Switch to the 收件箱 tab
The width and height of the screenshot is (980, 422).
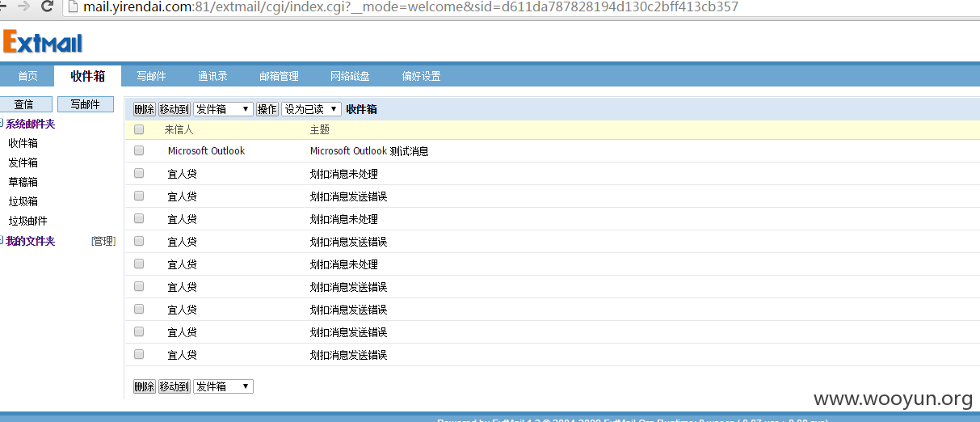(x=88, y=76)
